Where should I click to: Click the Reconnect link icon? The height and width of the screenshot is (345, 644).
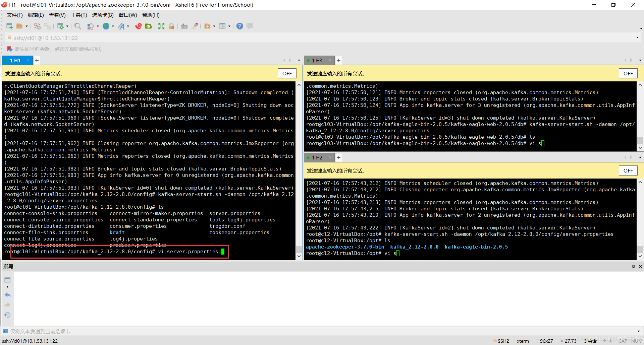(47, 26)
